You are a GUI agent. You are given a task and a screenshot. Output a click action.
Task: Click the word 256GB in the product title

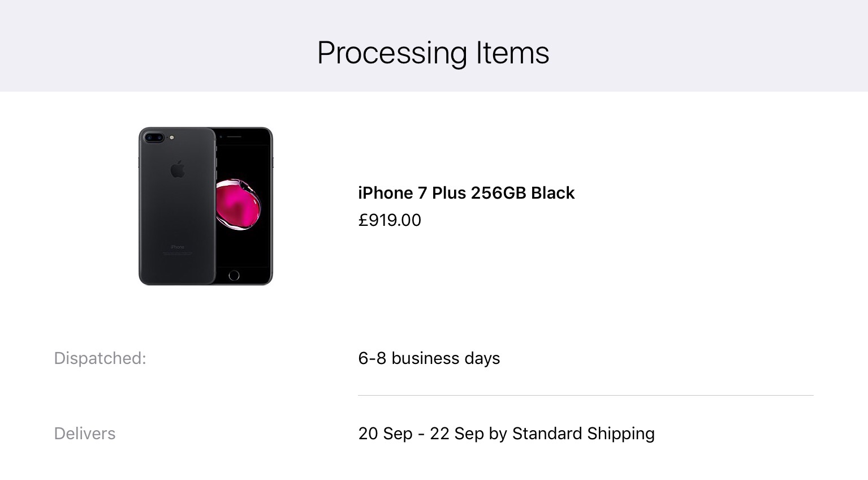(x=498, y=193)
